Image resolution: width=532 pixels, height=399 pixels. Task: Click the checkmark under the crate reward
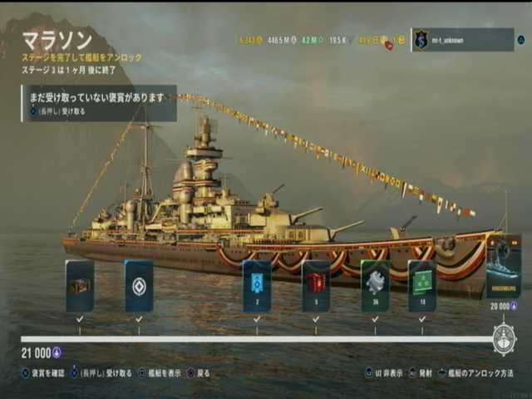click(x=80, y=319)
